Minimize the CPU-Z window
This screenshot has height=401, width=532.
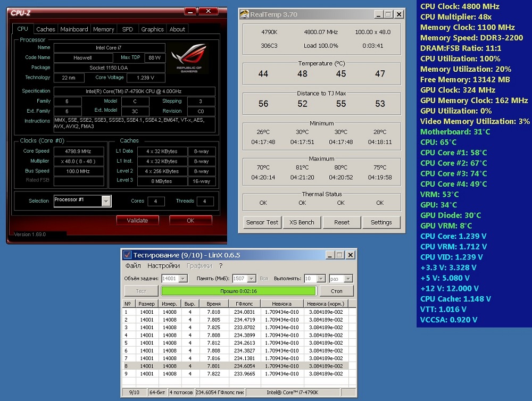click(190, 12)
